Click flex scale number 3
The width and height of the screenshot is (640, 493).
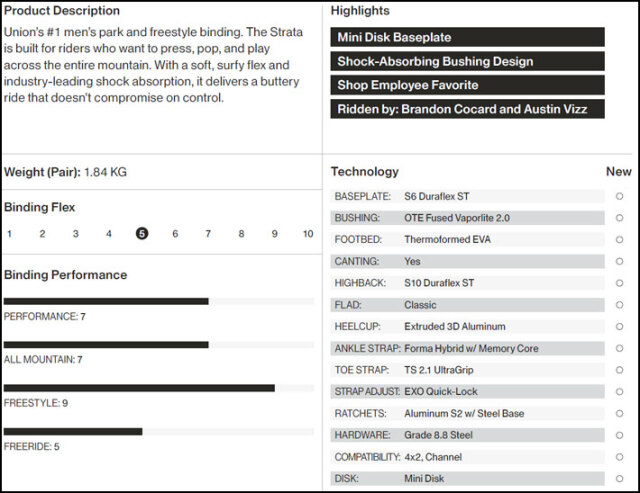[x=76, y=234]
